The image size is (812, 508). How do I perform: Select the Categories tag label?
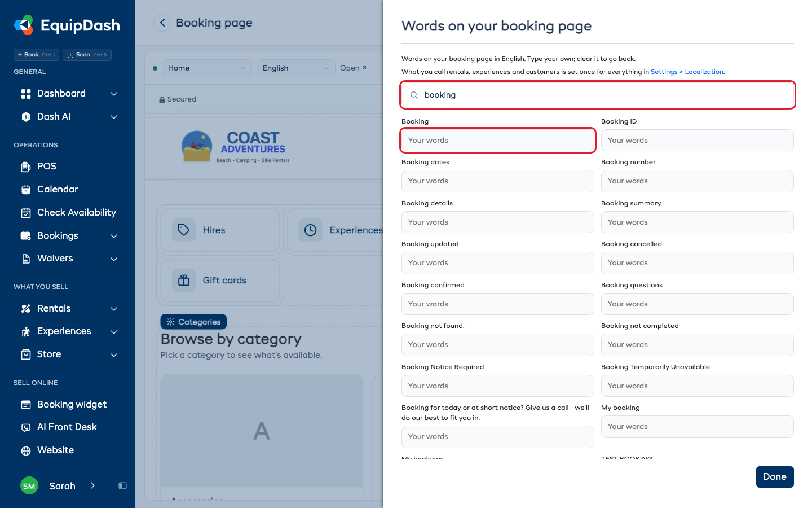(x=193, y=322)
